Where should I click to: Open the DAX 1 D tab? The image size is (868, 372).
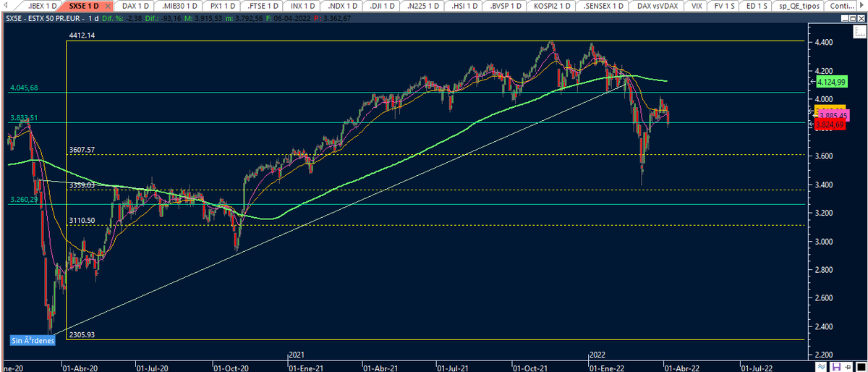[137, 6]
